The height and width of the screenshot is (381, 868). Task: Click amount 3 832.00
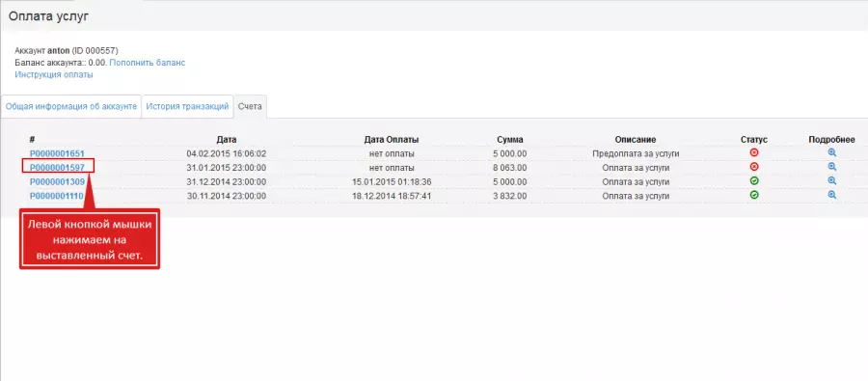coord(510,196)
